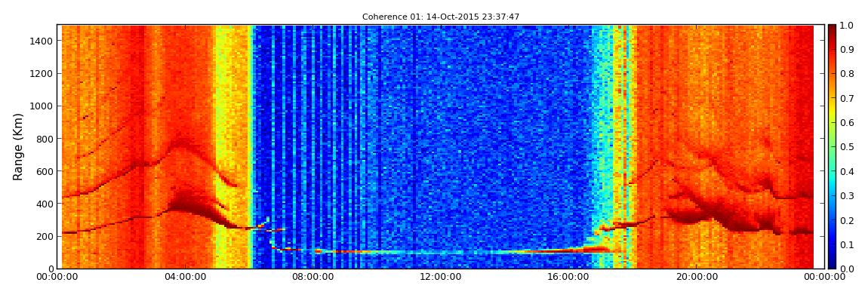
Task: Click the 200 range tick label
Action: point(44,237)
